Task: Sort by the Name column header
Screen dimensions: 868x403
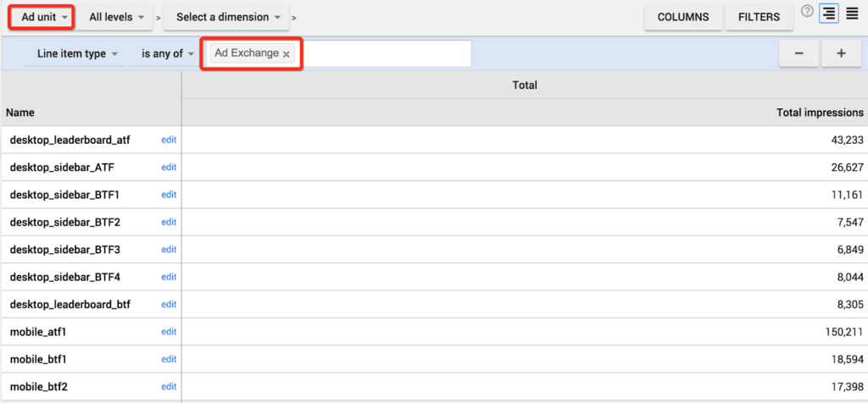Action: (x=20, y=113)
